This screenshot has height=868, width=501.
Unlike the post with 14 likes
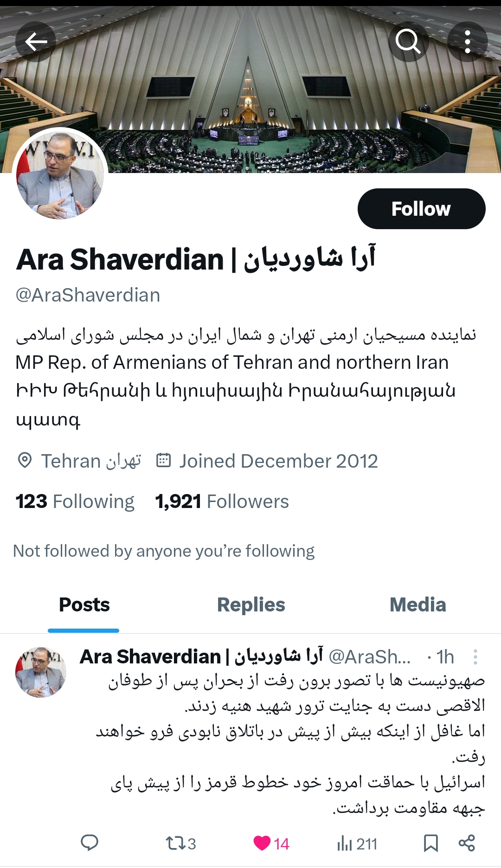tap(271, 843)
